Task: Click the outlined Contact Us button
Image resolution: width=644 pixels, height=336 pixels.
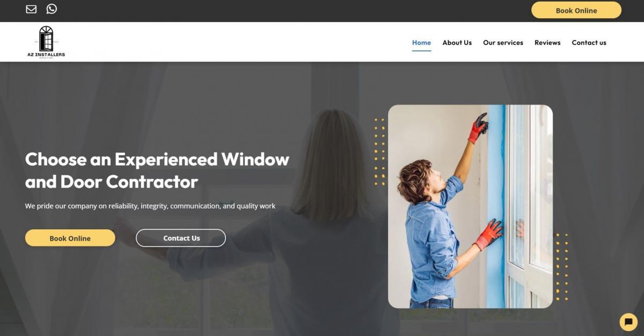Action: pos(181,238)
